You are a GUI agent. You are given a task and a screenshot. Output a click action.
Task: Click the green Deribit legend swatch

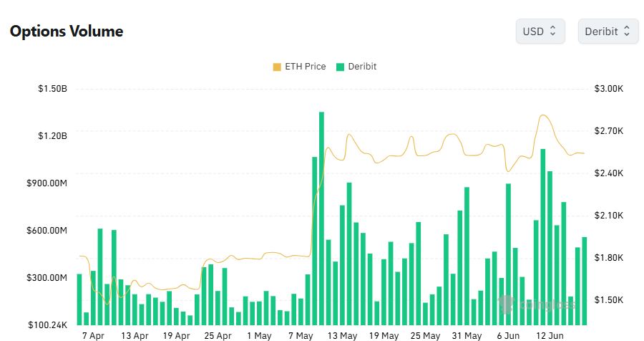(x=341, y=67)
